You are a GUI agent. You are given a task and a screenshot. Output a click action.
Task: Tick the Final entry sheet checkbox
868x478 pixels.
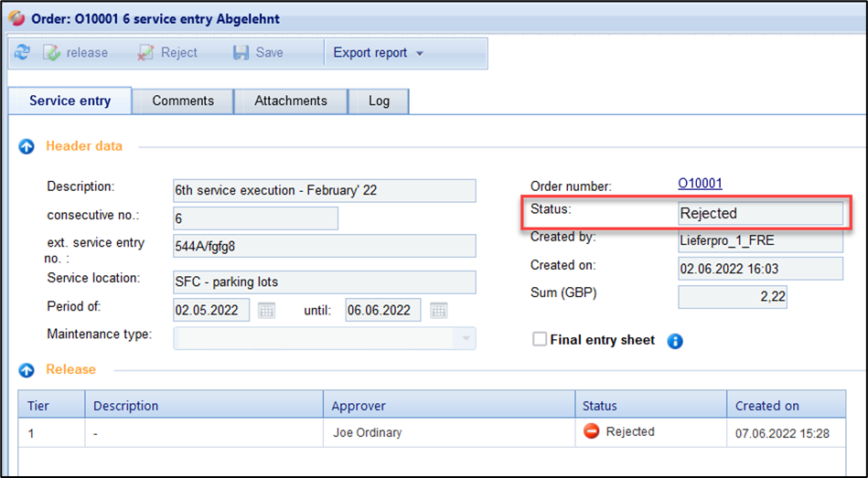coord(540,340)
